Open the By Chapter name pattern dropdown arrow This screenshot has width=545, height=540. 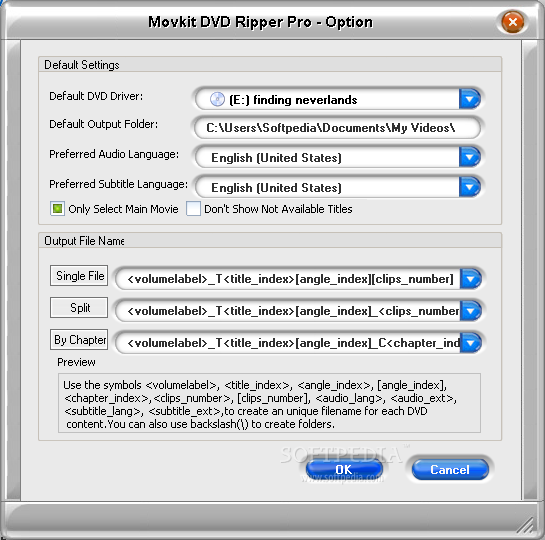[x=471, y=343]
